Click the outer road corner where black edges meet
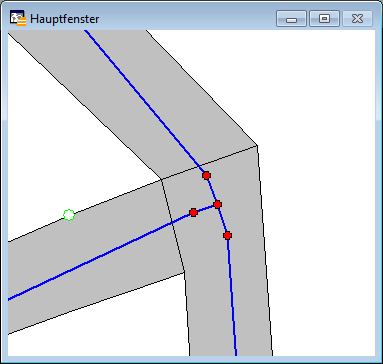This screenshot has height=364, width=383. point(257,145)
